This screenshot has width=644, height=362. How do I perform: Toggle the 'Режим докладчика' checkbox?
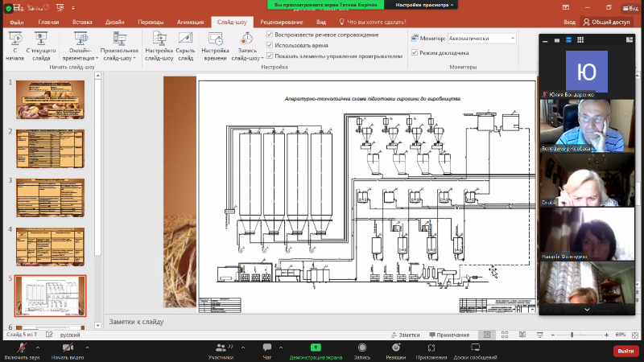[x=414, y=52]
